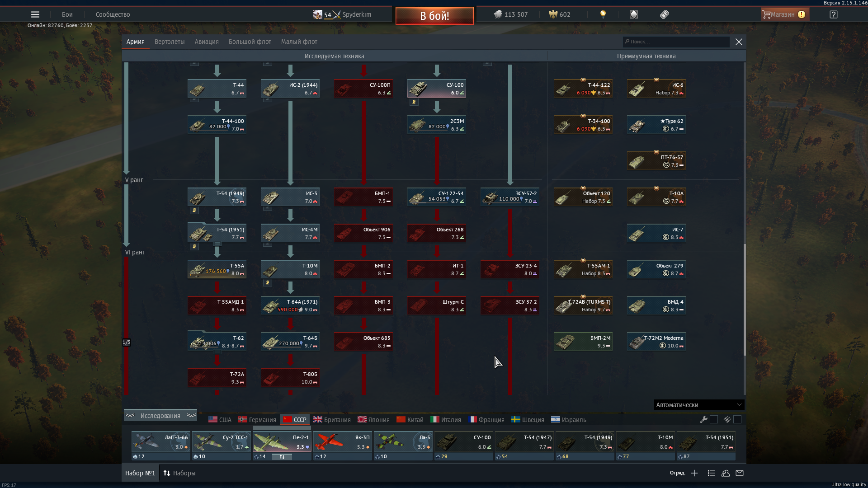
Task: Select the ЗСУ-57-2 vehicle card
Action: [510, 197]
